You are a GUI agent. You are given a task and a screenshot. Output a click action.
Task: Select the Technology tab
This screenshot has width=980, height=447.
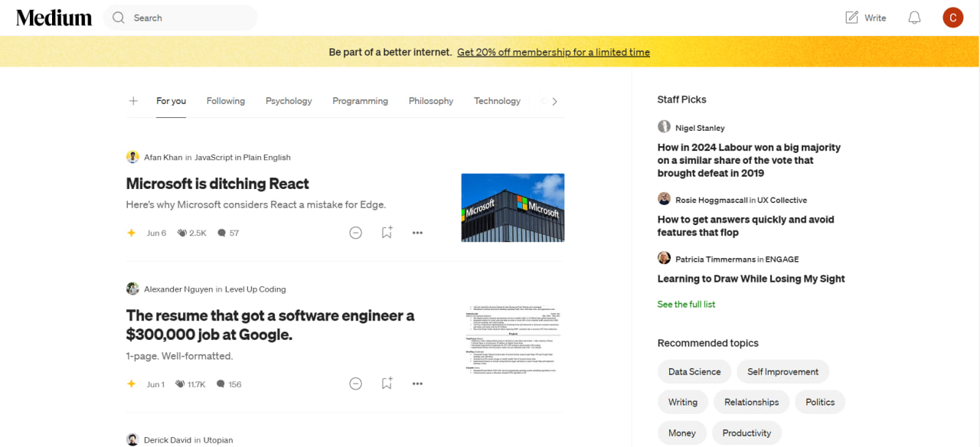[x=497, y=101]
